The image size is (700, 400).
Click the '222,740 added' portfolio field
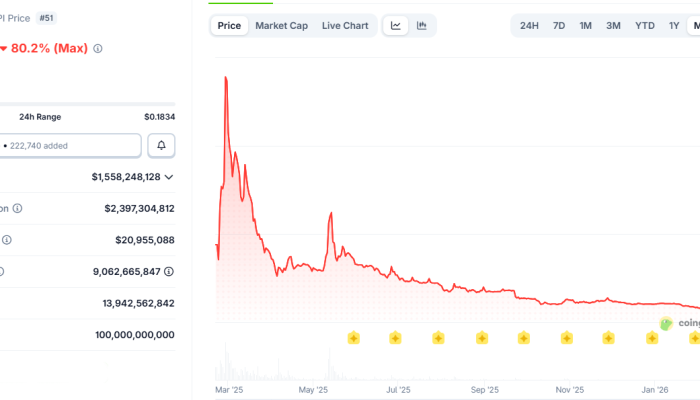pyautogui.click(x=70, y=145)
